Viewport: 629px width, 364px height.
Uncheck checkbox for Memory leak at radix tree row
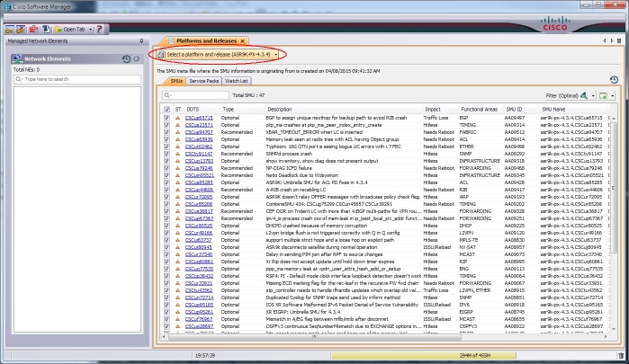tap(166, 139)
